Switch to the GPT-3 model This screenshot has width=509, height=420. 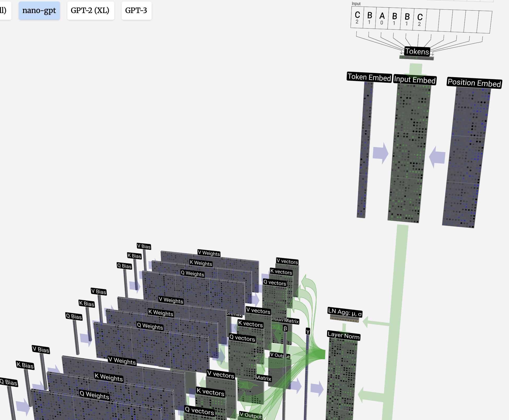(136, 11)
